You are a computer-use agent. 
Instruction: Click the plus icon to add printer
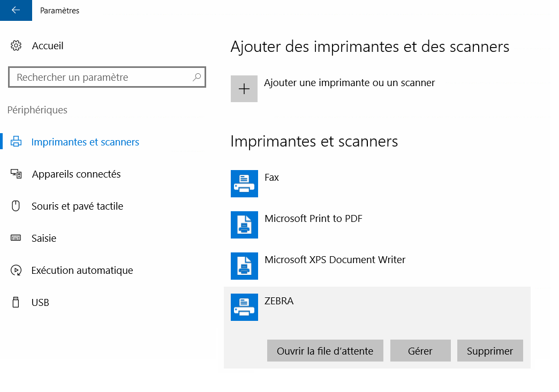(x=244, y=89)
